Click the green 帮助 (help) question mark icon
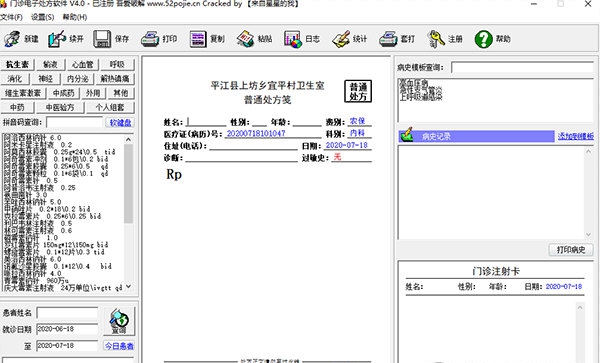Viewport: 600px width, 363px height. [x=483, y=39]
